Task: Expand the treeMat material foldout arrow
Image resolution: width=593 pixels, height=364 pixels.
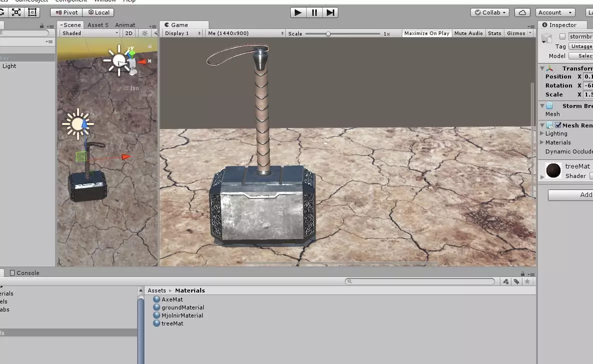Action: click(542, 176)
